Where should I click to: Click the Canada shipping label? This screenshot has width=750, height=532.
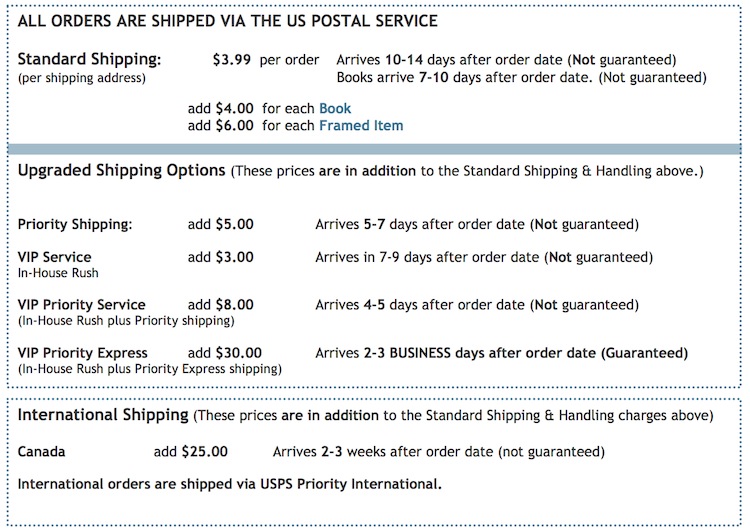(x=41, y=452)
